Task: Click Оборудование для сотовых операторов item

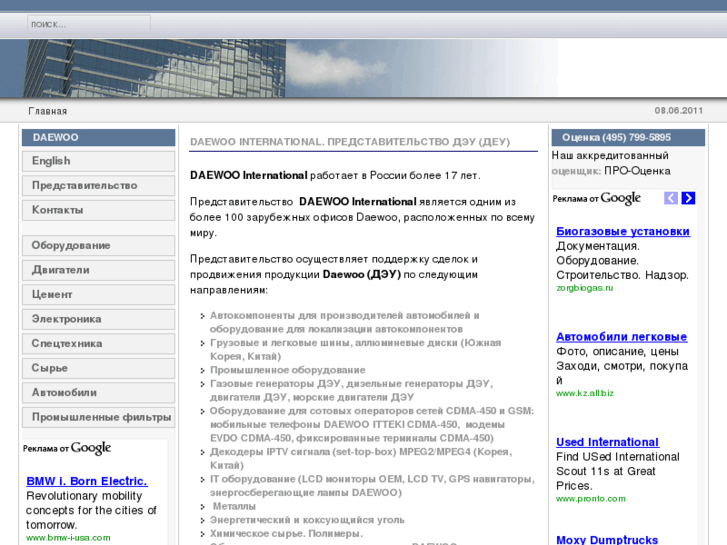Action: [x=372, y=424]
